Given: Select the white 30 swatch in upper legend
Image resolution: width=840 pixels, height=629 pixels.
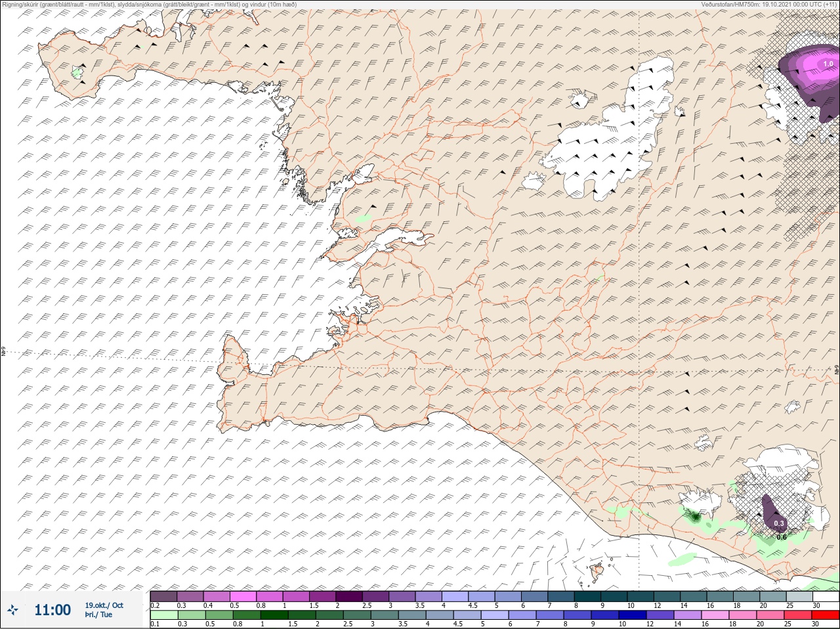Looking at the screenshot, I should click(826, 596).
